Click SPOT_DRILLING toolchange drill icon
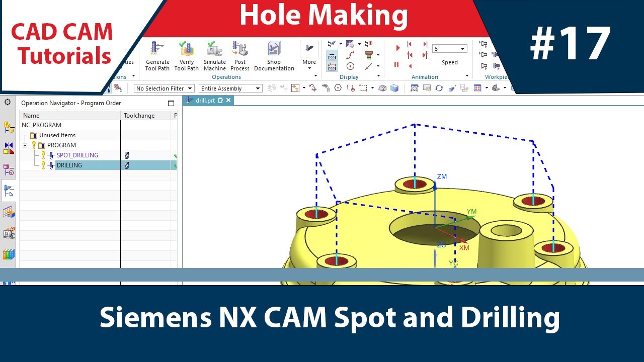The height and width of the screenshot is (362, 644). pos(127,155)
